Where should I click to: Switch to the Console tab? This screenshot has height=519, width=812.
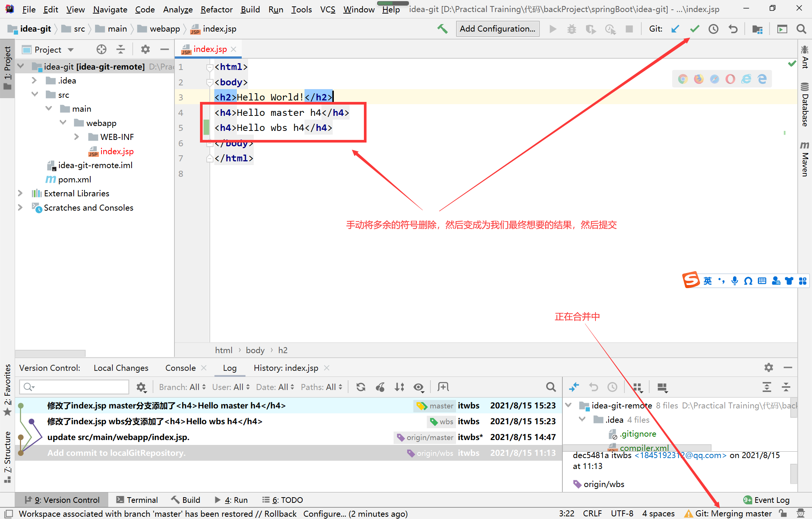(180, 368)
